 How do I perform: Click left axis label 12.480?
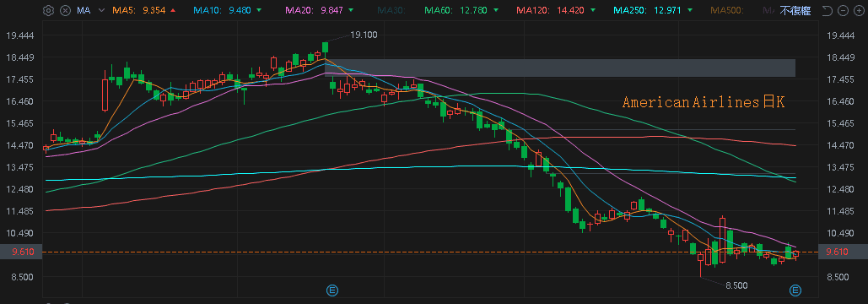click(20, 189)
